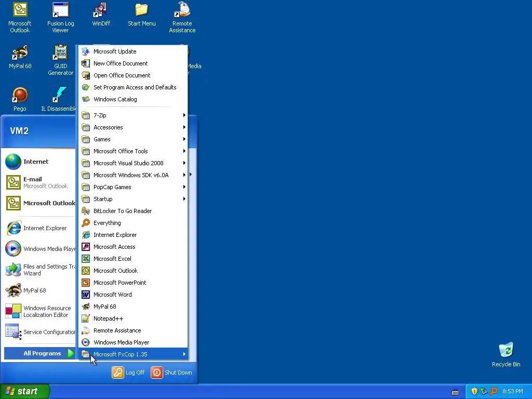Select New Office Document

pyautogui.click(x=133, y=63)
